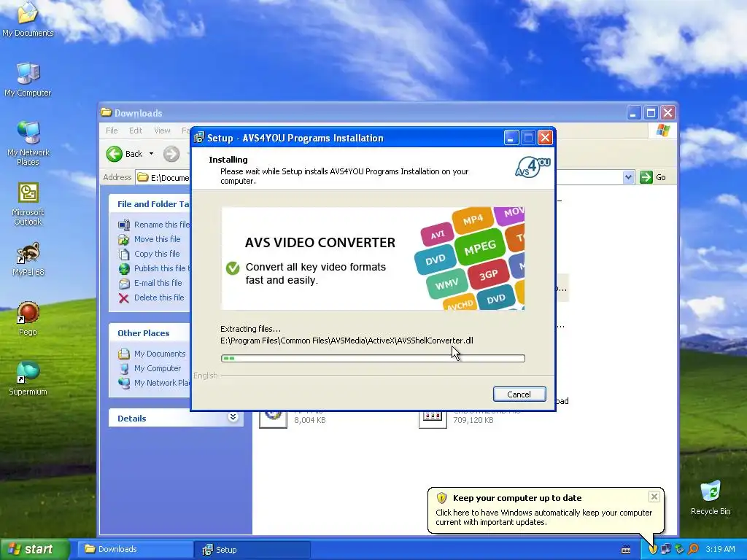Click Move this file link
This screenshot has height=560, width=747.
tap(158, 239)
